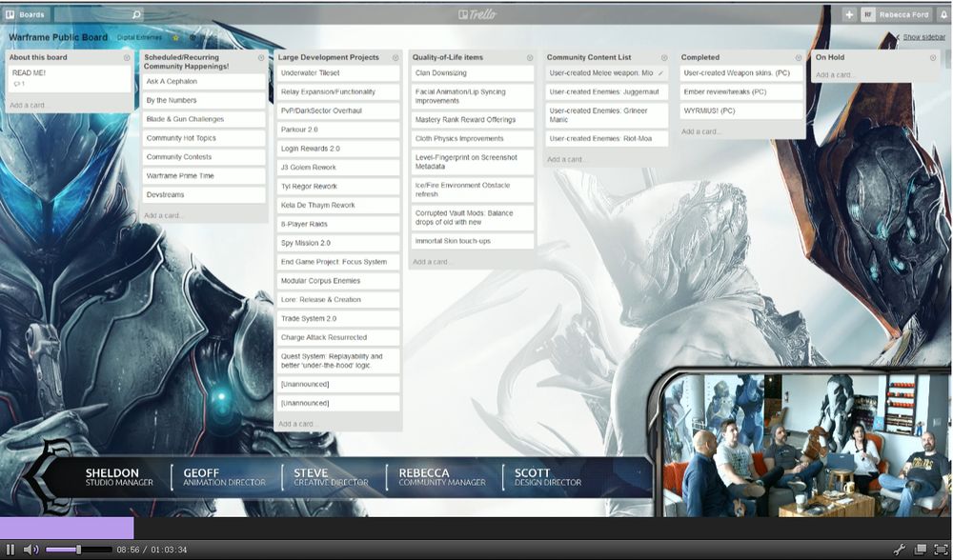The image size is (953, 560).
Task: Open User-created Enemies: Juggernaut card
Action: point(607,91)
